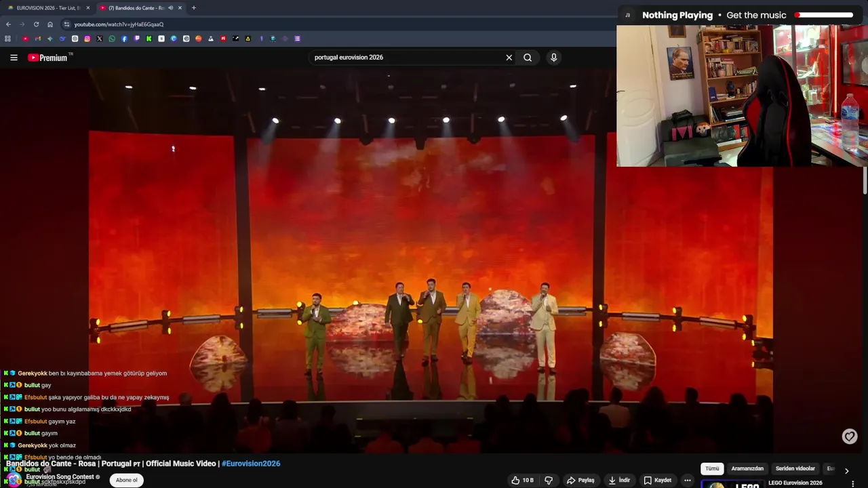Image resolution: width=868 pixels, height=488 pixels.
Task: Open the YouTube hamburger guide menu
Action: click(14, 58)
